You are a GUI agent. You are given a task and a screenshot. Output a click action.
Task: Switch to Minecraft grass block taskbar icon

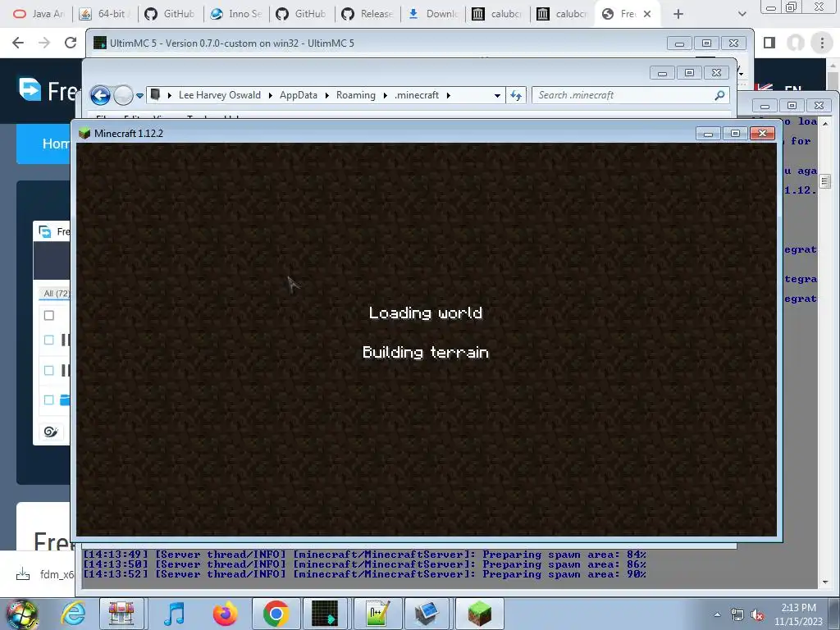(479, 614)
